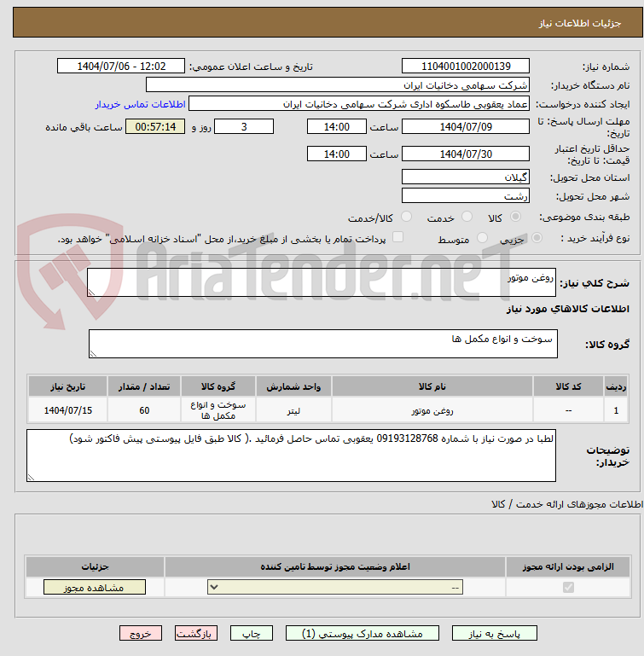Viewport: 644px width, 656px height.
Task: Click the بازگشت back button
Action: pyautogui.click(x=196, y=634)
